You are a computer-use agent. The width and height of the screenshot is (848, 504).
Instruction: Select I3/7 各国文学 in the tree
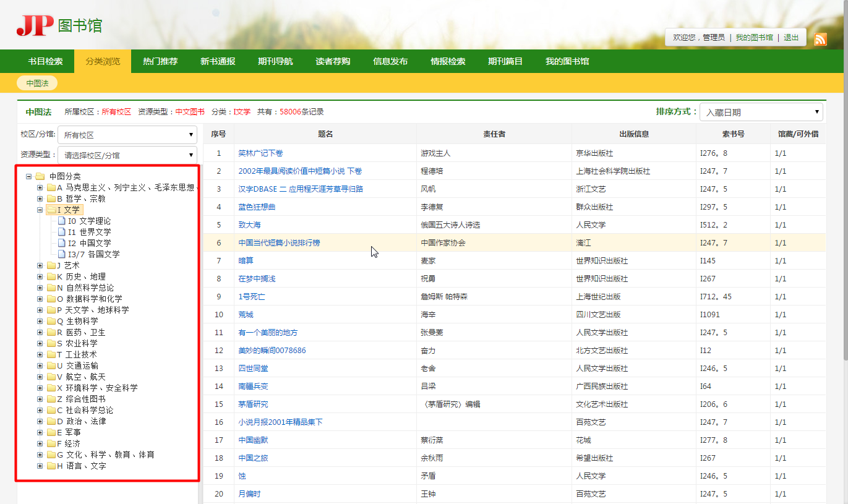point(93,254)
